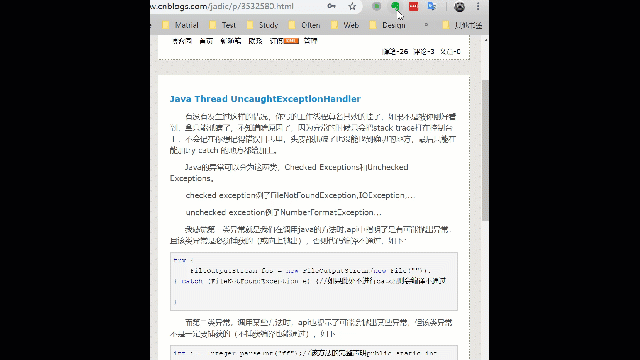Open Chrome's three-dot menu
The height and width of the screenshot is (360, 640).
tap(478, 6)
